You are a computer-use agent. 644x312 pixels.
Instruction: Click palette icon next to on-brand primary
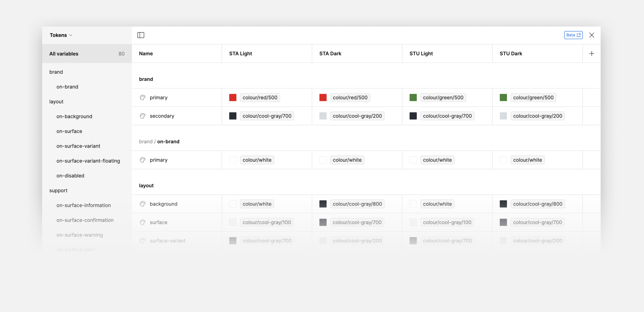142,160
